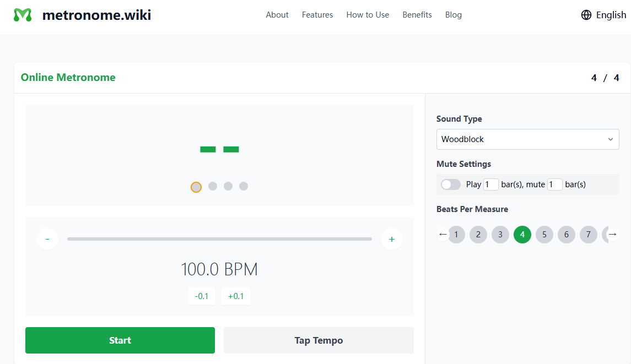Screen dimensions: 631x364
Task: Click the Tap Tempo button
Action: tap(319, 340)
